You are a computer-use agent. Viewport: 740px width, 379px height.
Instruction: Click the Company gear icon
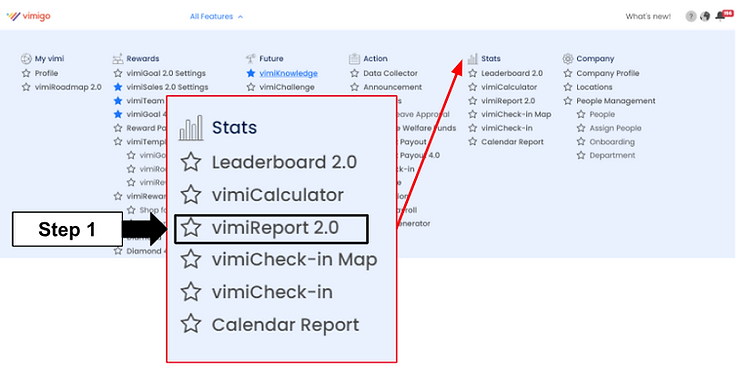point(568,59)
